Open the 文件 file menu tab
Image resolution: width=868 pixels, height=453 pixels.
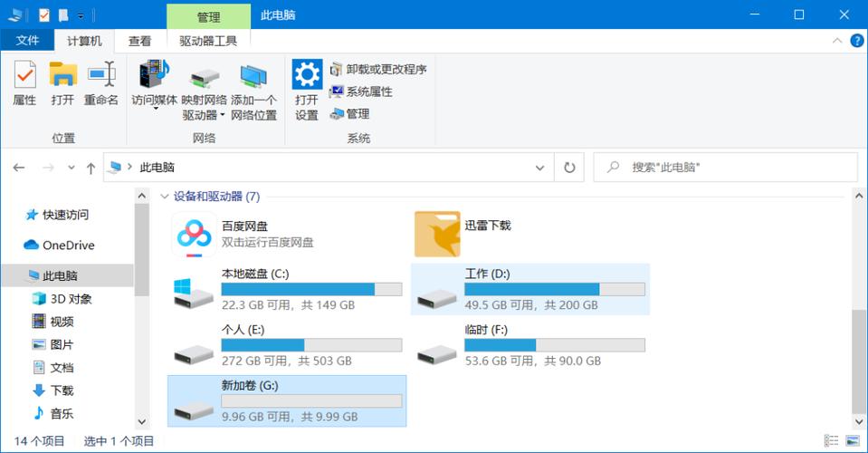pos(27,41)
